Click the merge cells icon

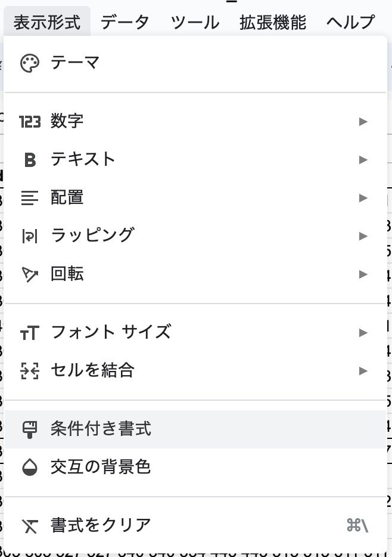pos(30,371)
